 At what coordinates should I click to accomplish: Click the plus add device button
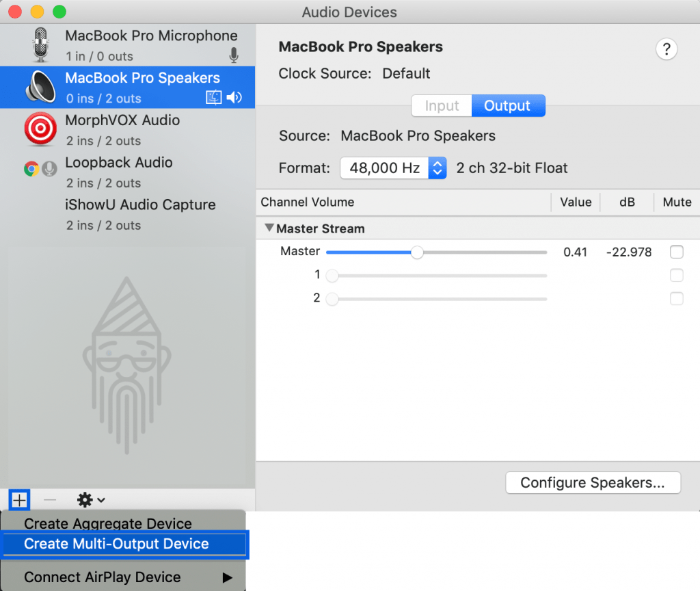19,500
